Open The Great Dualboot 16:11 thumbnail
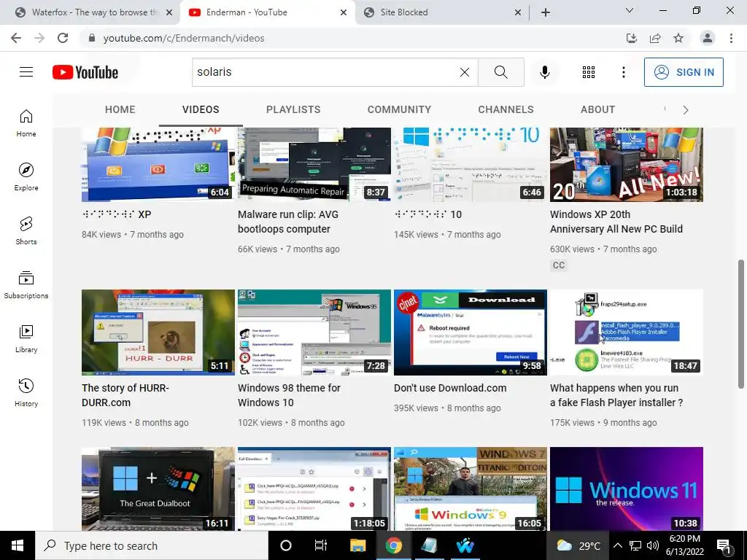This screenshot has width=747, height=560. (x=158, y=489)
